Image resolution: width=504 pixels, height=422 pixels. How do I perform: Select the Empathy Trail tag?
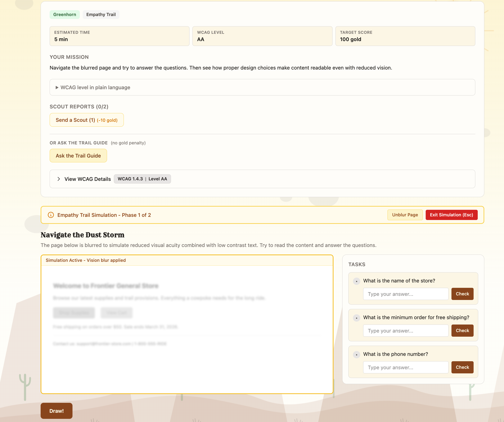pyautogui.click(x=101, y=15)
